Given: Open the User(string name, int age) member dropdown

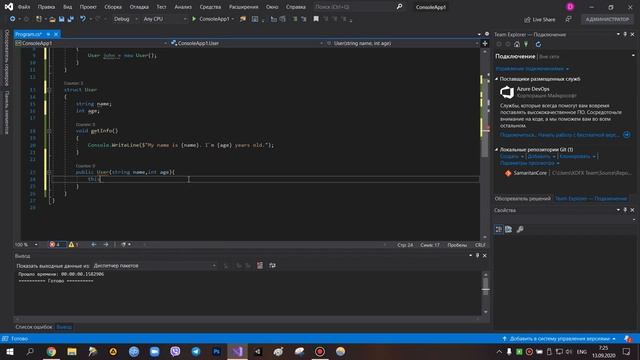Looking at the screenshot, I should [402, 43].
